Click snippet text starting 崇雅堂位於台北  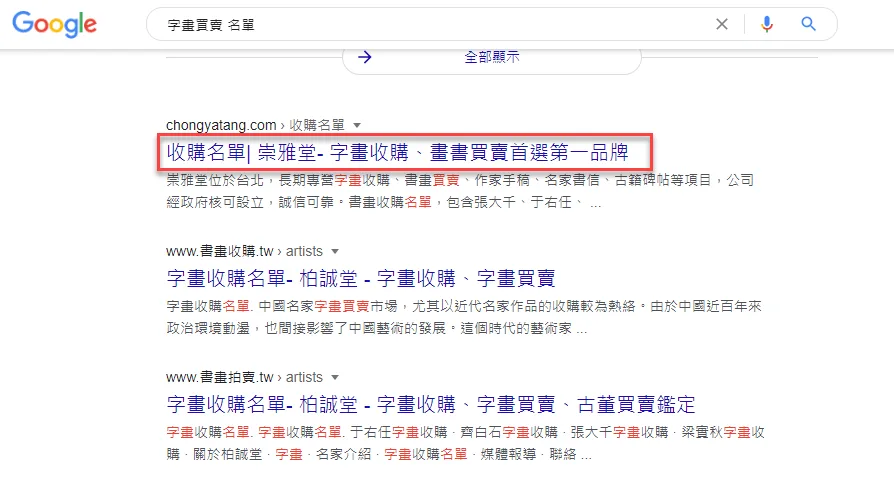coord(460,191)
